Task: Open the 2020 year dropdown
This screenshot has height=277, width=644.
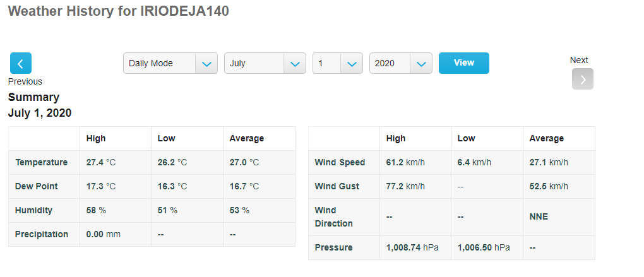Action: [x=401, y=63]
